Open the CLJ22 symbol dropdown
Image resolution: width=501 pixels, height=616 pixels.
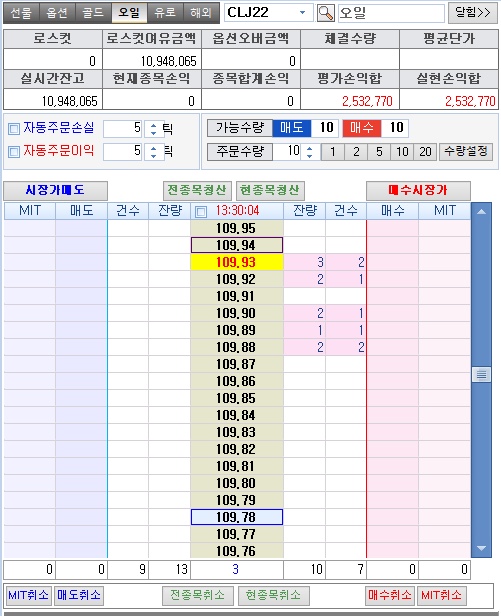[x=302, y=13]
